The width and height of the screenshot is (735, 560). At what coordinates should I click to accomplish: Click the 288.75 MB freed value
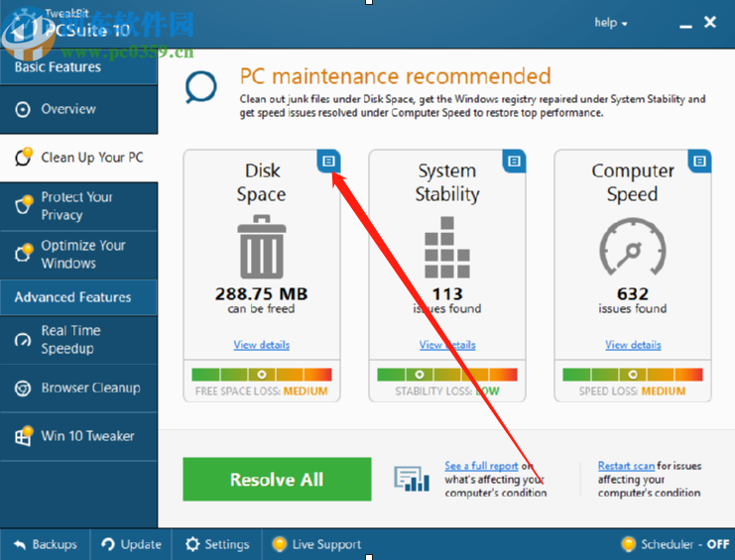tap(261, 294)
